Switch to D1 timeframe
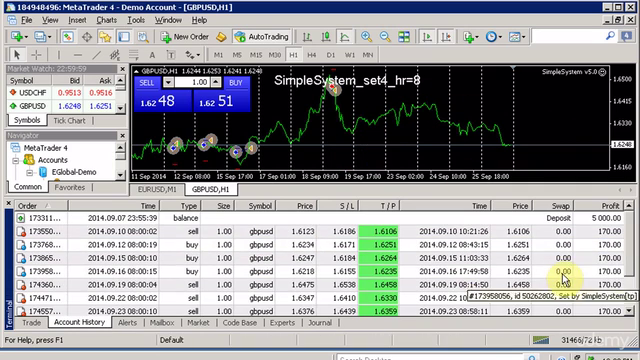The image size is (640, 360). 331,55
